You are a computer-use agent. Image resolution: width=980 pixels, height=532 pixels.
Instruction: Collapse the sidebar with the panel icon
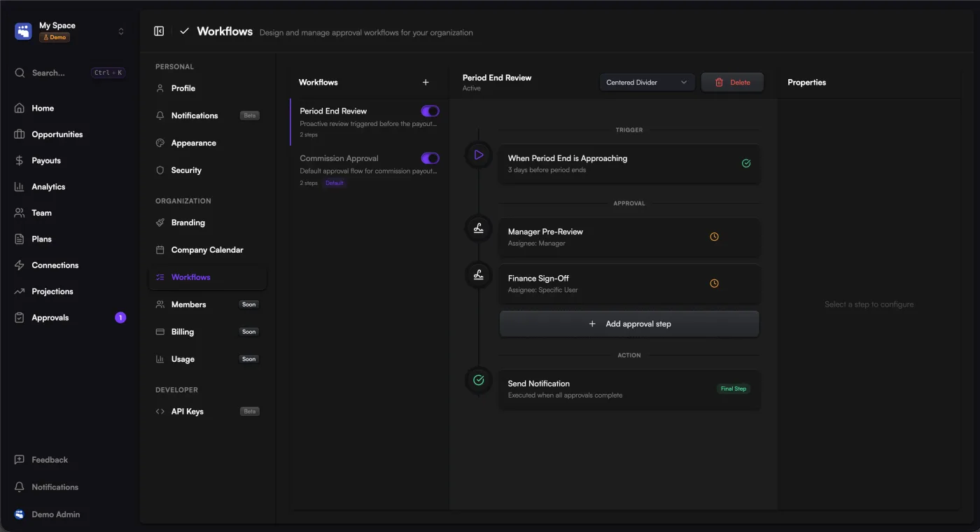(x=159, y=31)
